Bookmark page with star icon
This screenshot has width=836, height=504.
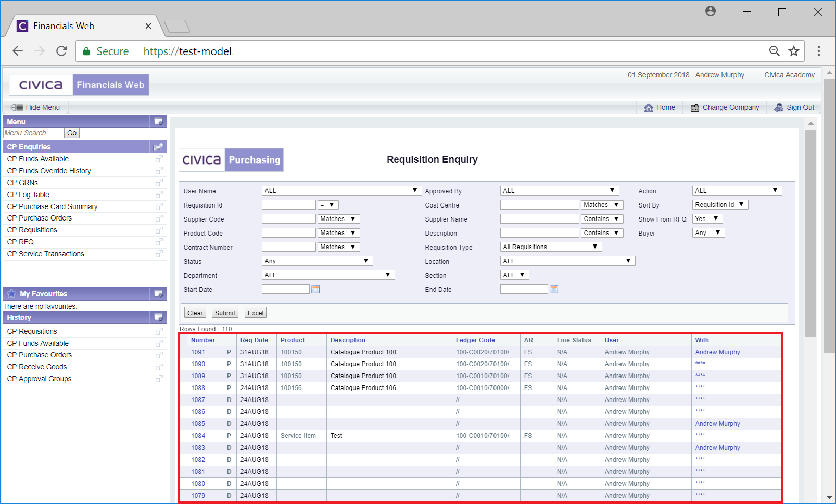[x=794, y=51]
